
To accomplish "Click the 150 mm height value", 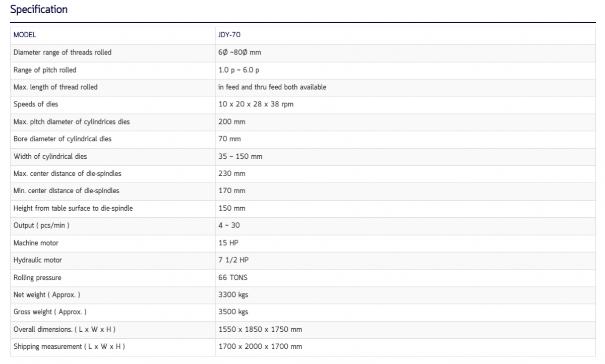I will point(232,208).
